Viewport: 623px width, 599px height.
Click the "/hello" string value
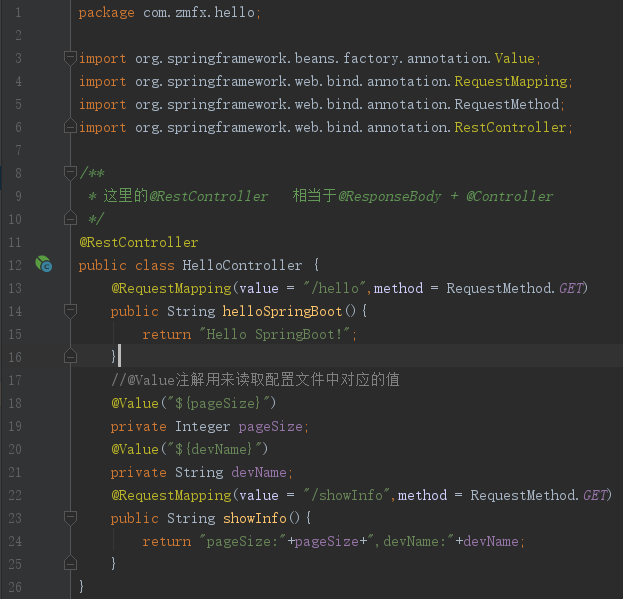[x=334, y=288]
